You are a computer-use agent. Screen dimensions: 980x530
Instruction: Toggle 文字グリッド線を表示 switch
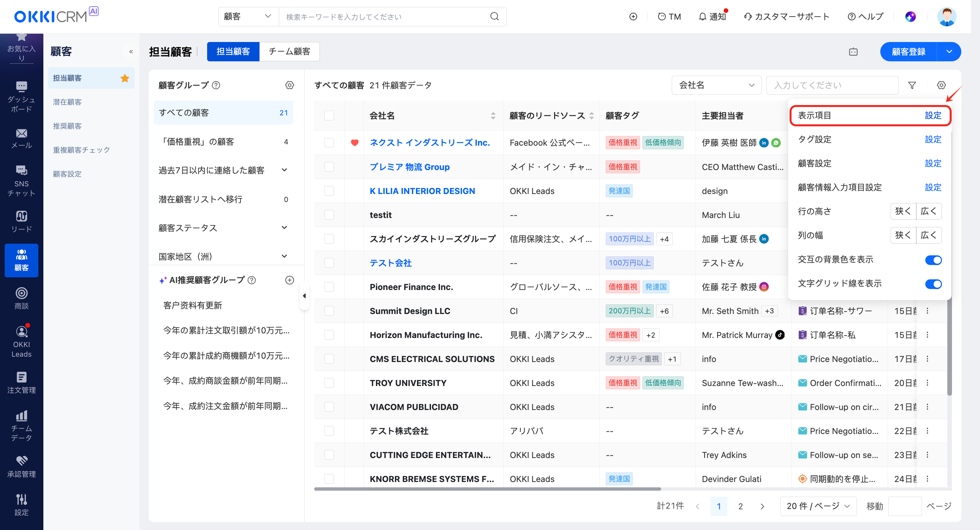tap(933, 284)
